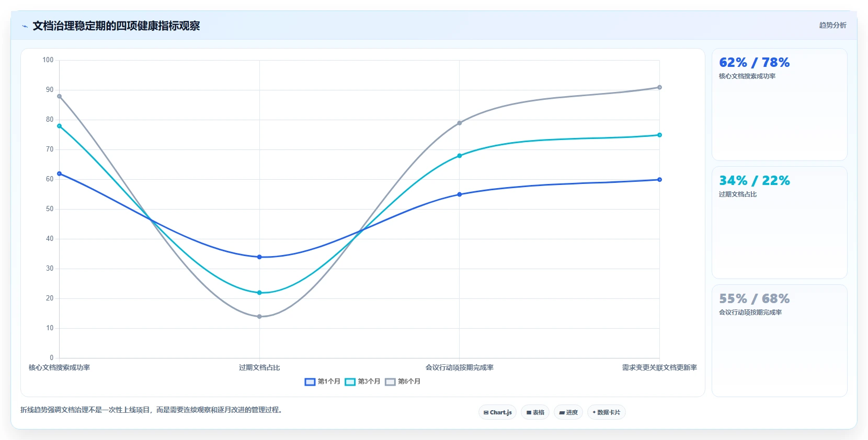Select the 第6个月 data point on 过期文档占比
868x440 pixels.
[259, 317]
